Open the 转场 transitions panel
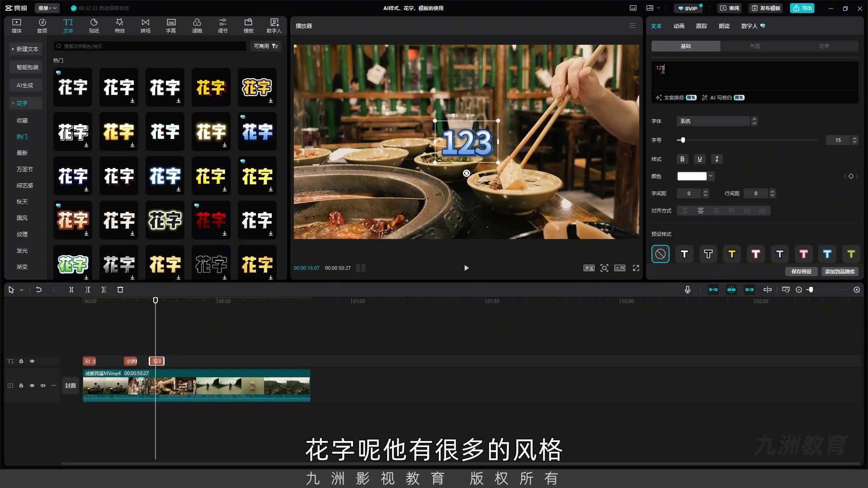This screenshot has width=868, height=488. click(x=146, y=26)
